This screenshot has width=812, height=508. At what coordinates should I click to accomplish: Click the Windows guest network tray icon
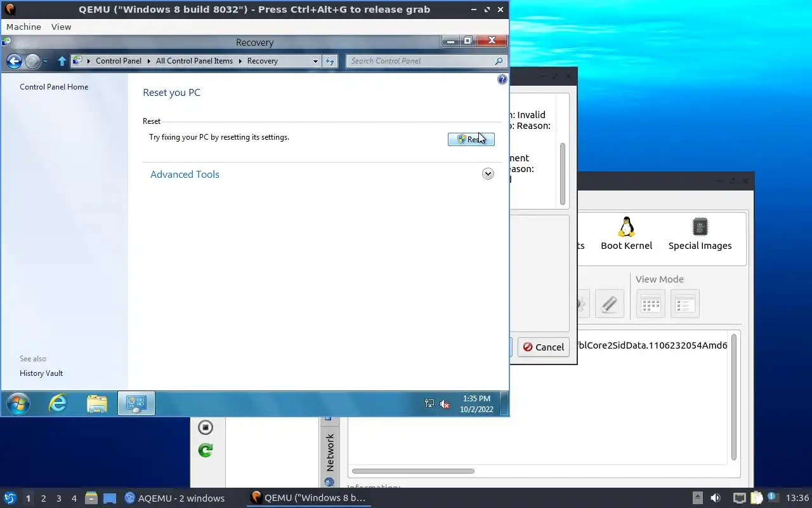tap(429, 403)
